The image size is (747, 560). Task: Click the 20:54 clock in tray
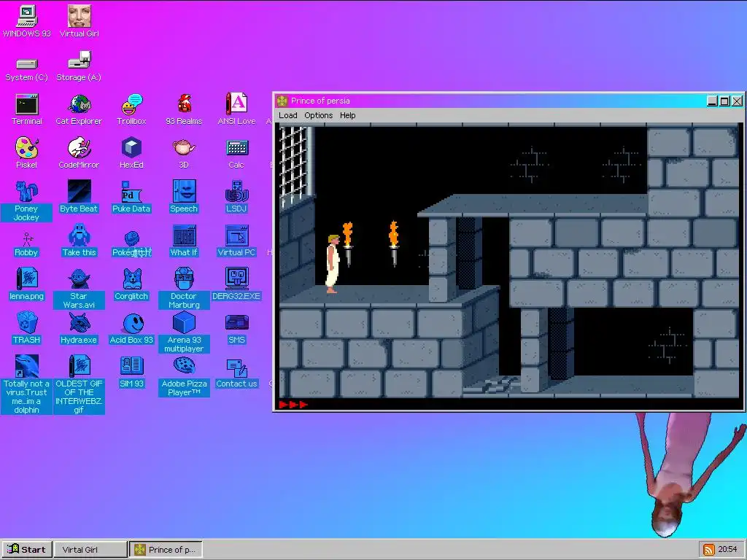(727, 550)
